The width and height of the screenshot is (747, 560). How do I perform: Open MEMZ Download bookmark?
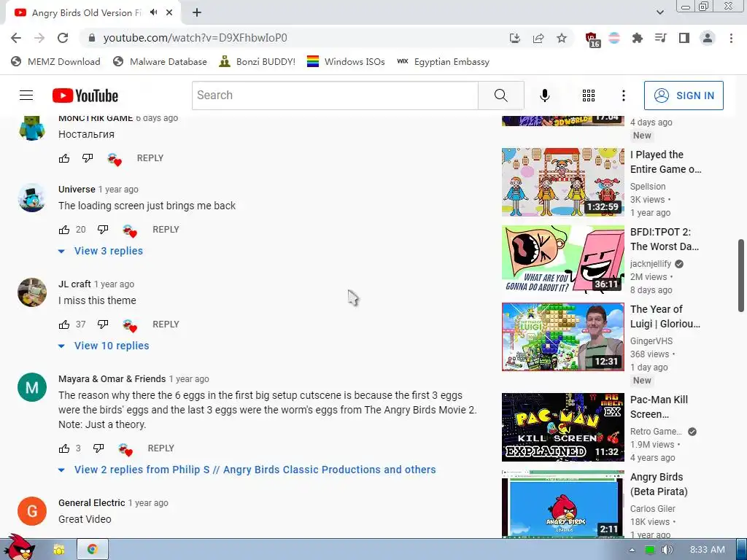[55, 61]
